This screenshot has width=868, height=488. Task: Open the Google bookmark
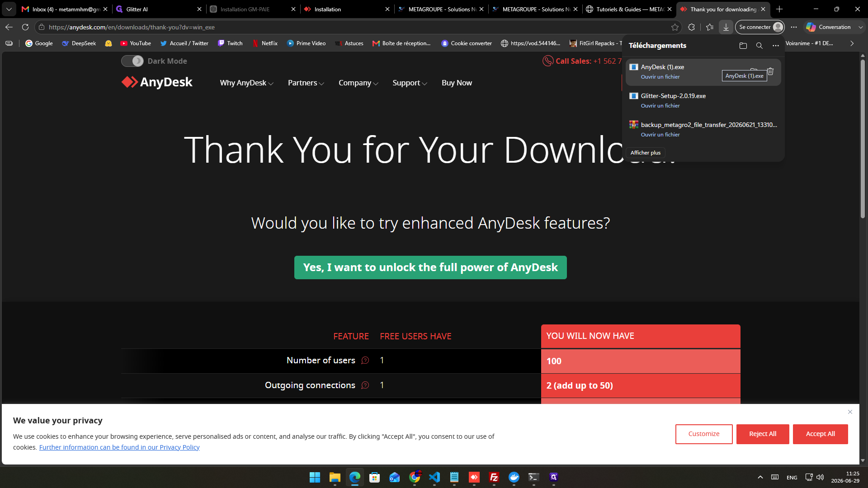[39, 43]
